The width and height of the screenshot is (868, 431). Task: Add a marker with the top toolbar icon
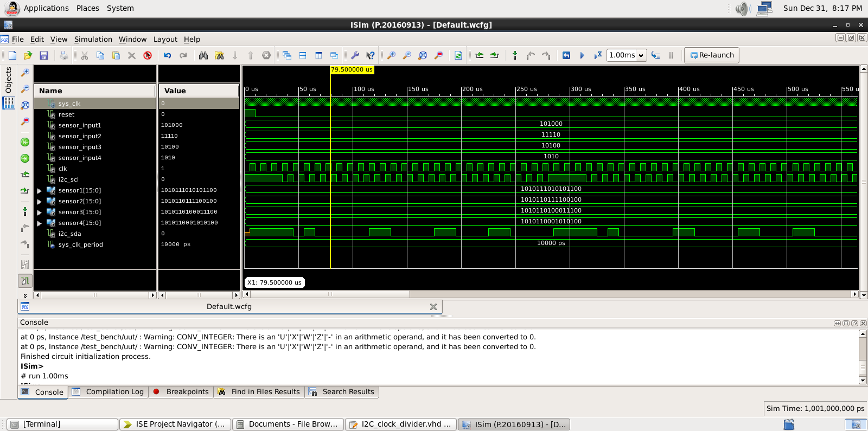(515, 55)
